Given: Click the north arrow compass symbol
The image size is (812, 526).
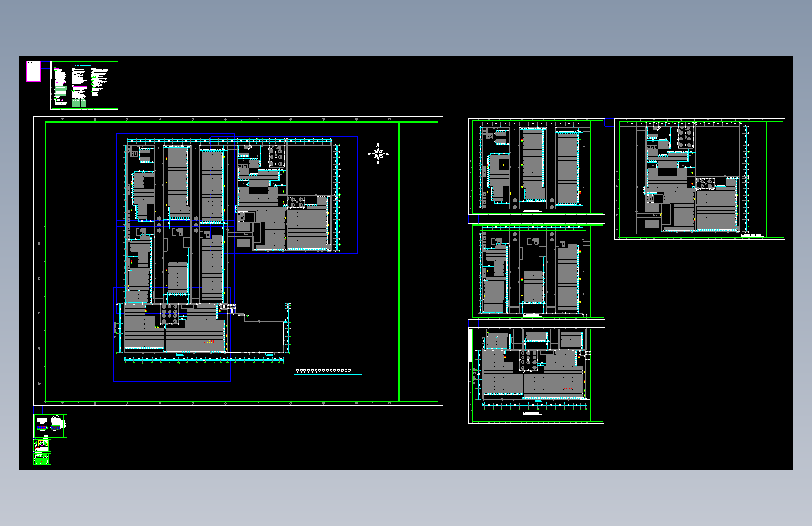Looking at the screenshot, I should pyautogui.click(x=378, y=153).
